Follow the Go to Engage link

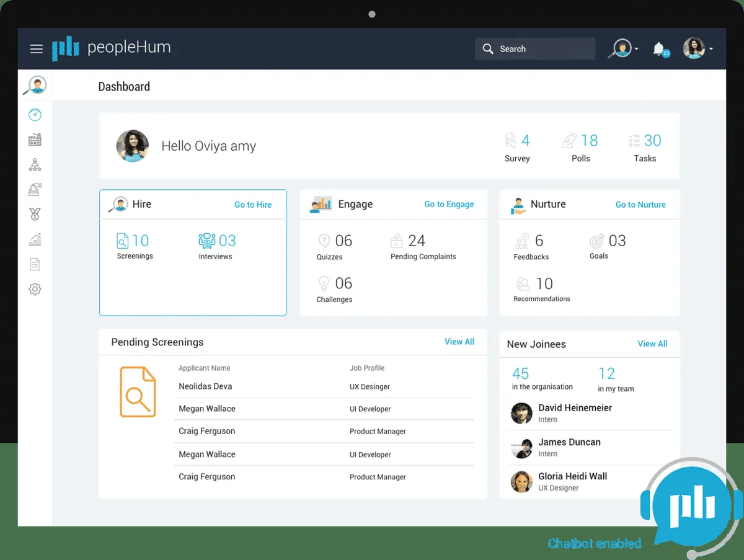tap(449, 204)
